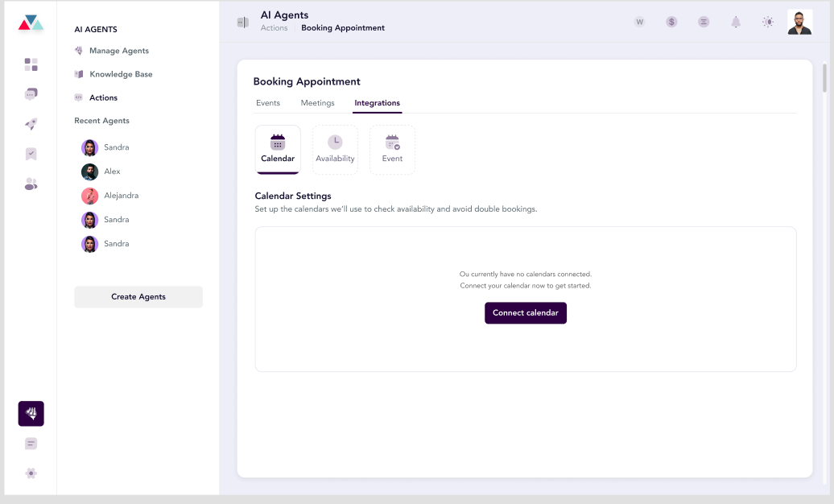834x504 pixels.
Task: Open the settings gear icon at bottom rail
Action: [31, 473]
